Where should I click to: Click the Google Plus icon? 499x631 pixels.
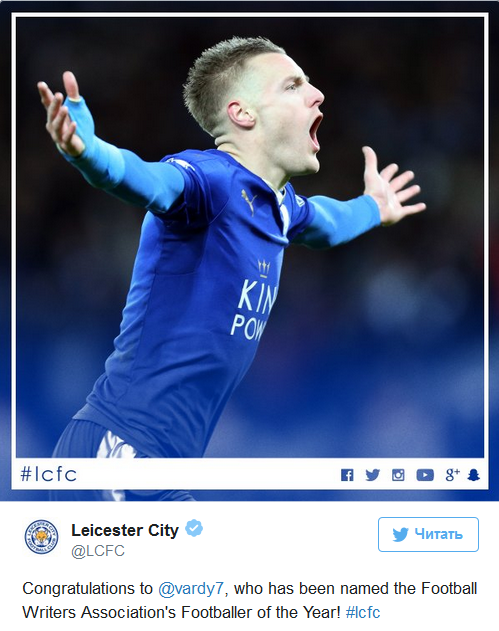452,475
